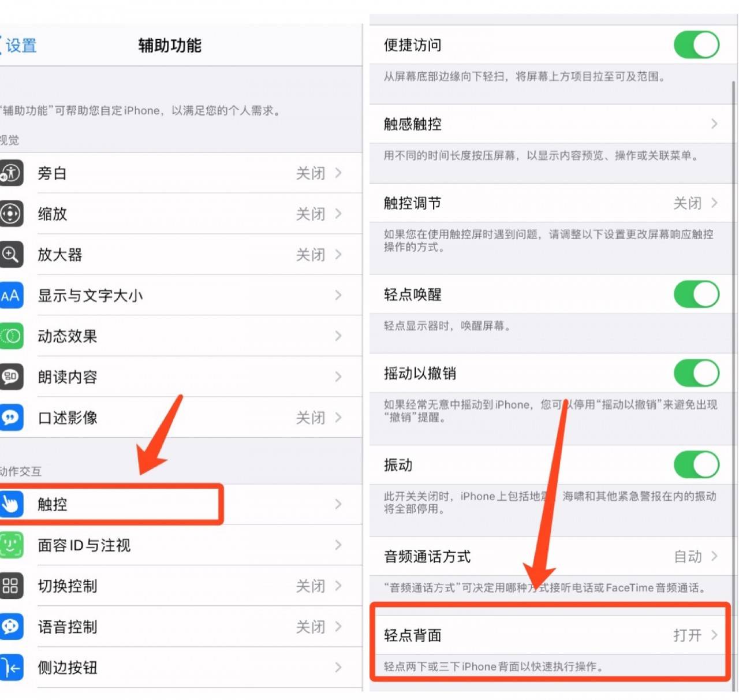This screenshot has height=700, width=739.
Task: Open 放大器 row chevron
Action: (338, 254)
